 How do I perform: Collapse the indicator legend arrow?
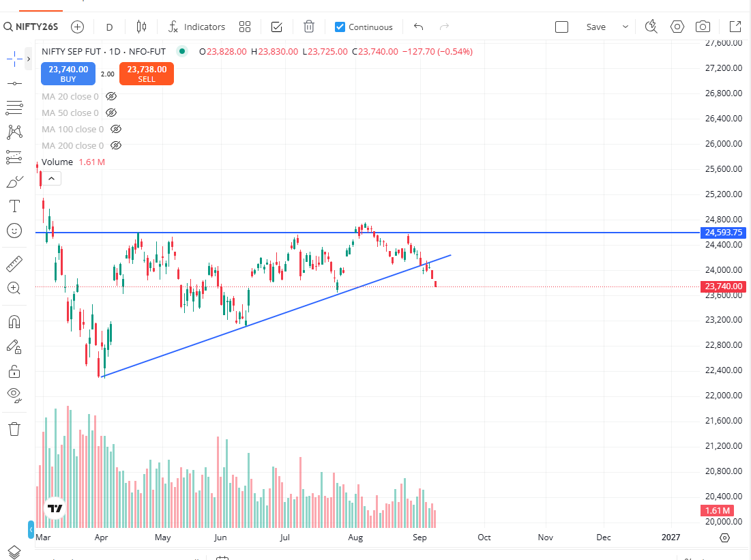tap(51, 179)
